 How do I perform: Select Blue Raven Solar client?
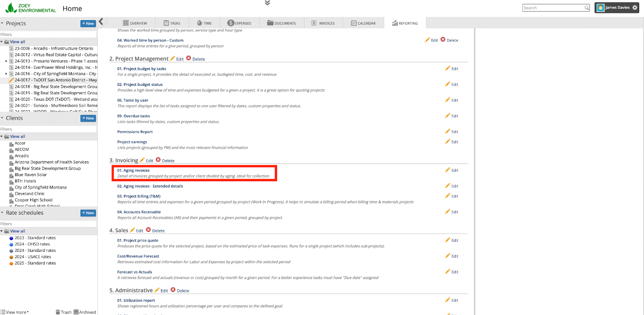click(31, 175)
